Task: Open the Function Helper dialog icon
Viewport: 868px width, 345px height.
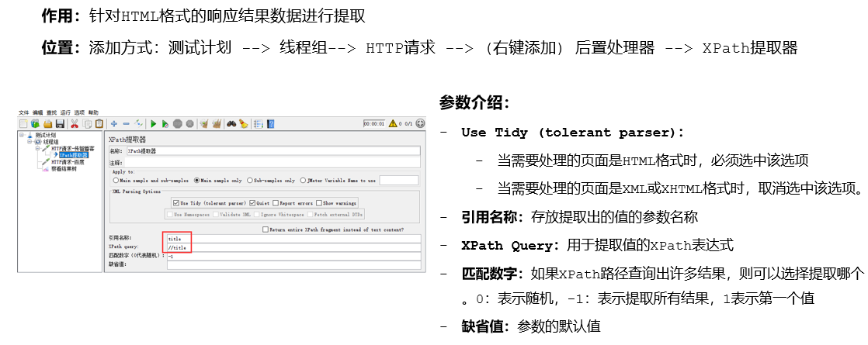Action: click(259, 124)
